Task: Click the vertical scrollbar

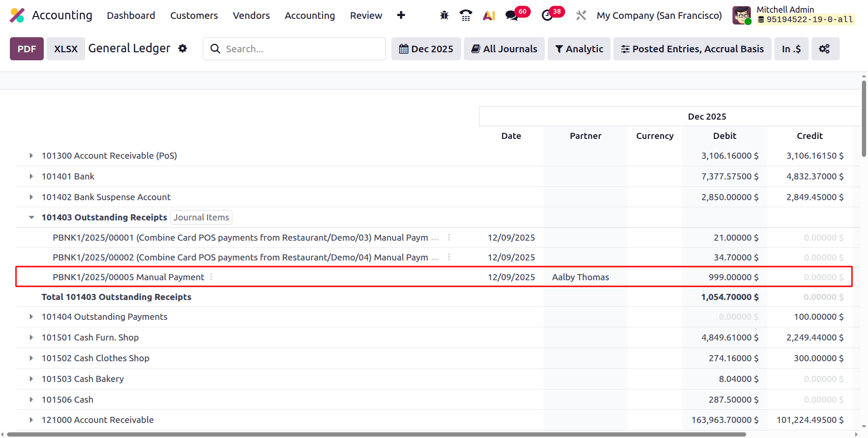Action: (864, 119)
